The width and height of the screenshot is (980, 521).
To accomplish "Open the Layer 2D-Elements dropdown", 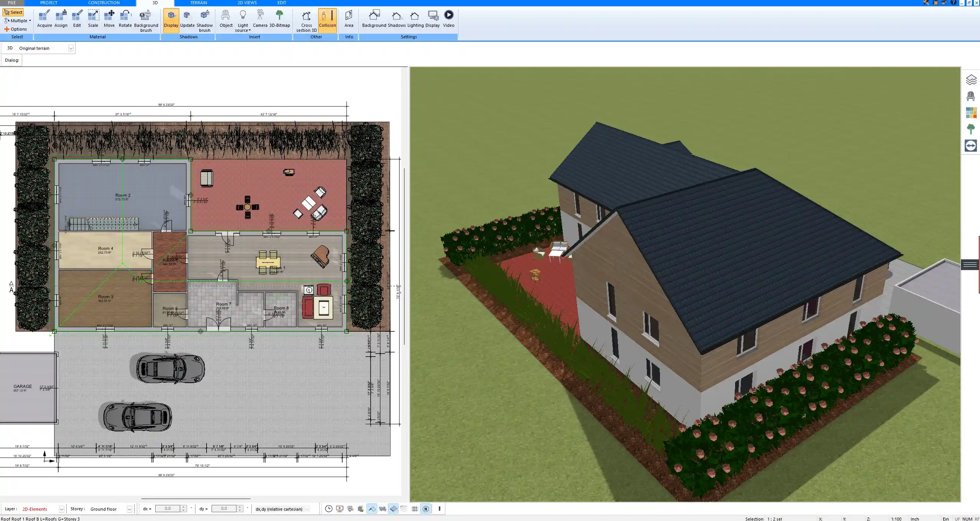I will [x=61, y=509].
